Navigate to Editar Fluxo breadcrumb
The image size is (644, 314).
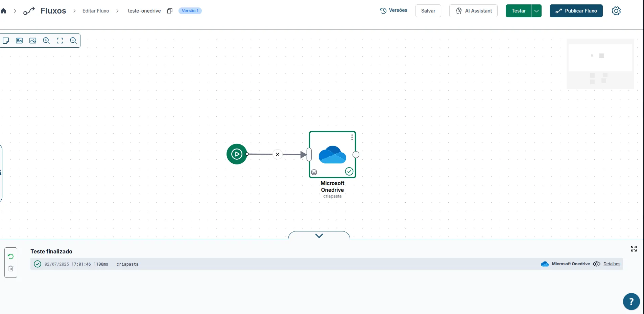(x=96, y=11)
